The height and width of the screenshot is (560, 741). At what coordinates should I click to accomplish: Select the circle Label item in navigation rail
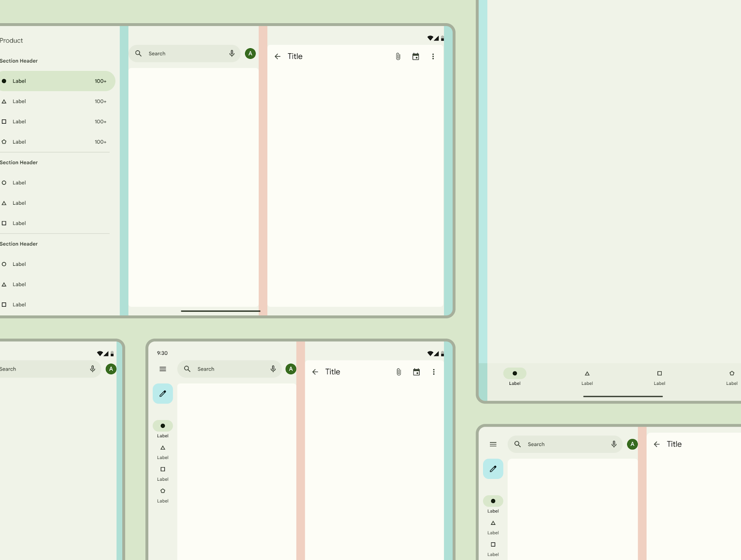[163, 426]
